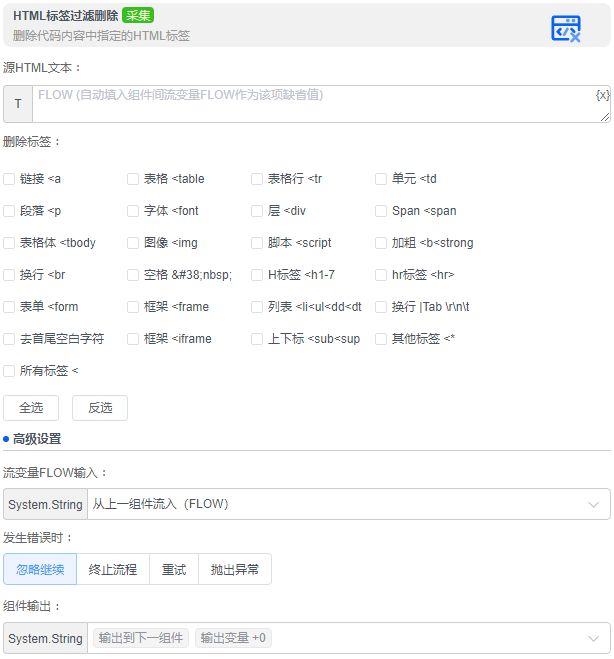The image size is (614, 659).
Task: Check the 字体 <font checkbox
Action: click(x=133, y=211)
